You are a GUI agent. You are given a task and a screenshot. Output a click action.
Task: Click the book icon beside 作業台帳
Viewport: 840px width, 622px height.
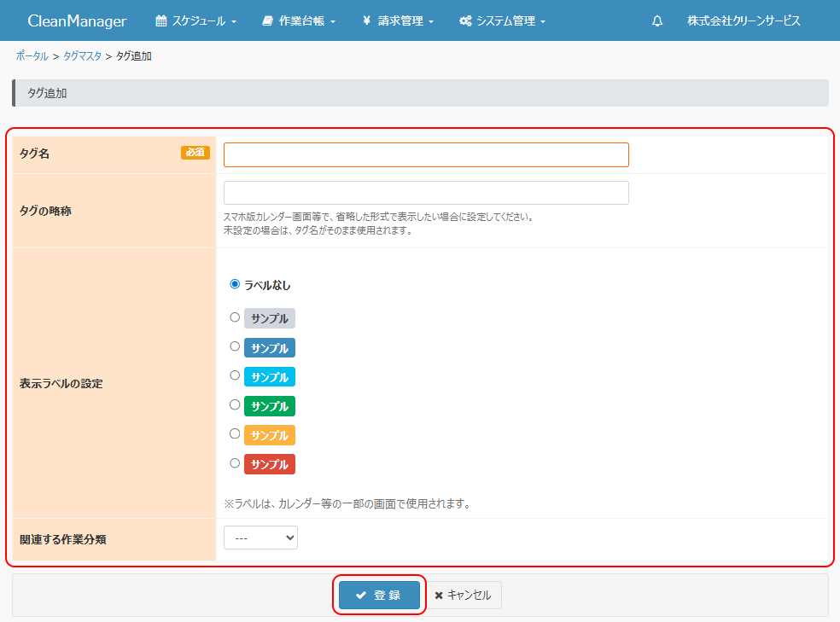tap(267, 21)
